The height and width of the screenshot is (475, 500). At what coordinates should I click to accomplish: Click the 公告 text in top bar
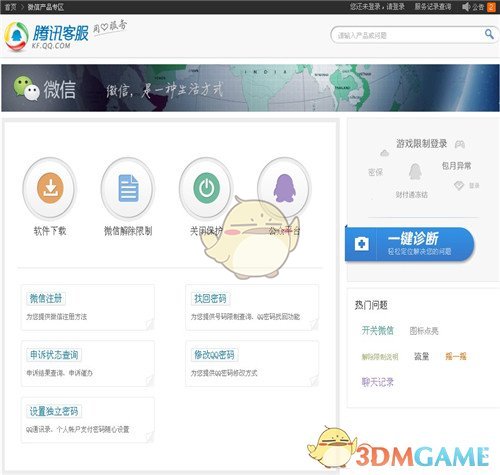(478, 7)
